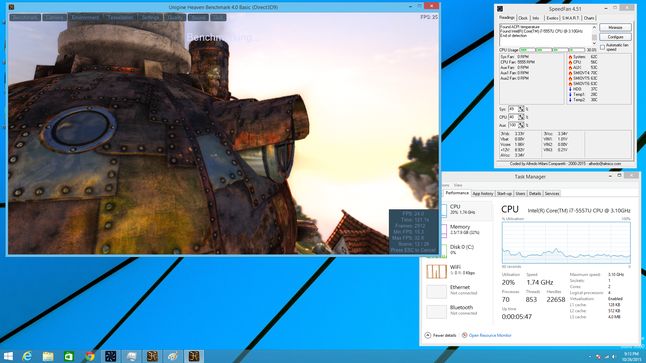Launch Internet Explorer from taskbar
Viewport: 646px width, 363px height.
(27, 356)
